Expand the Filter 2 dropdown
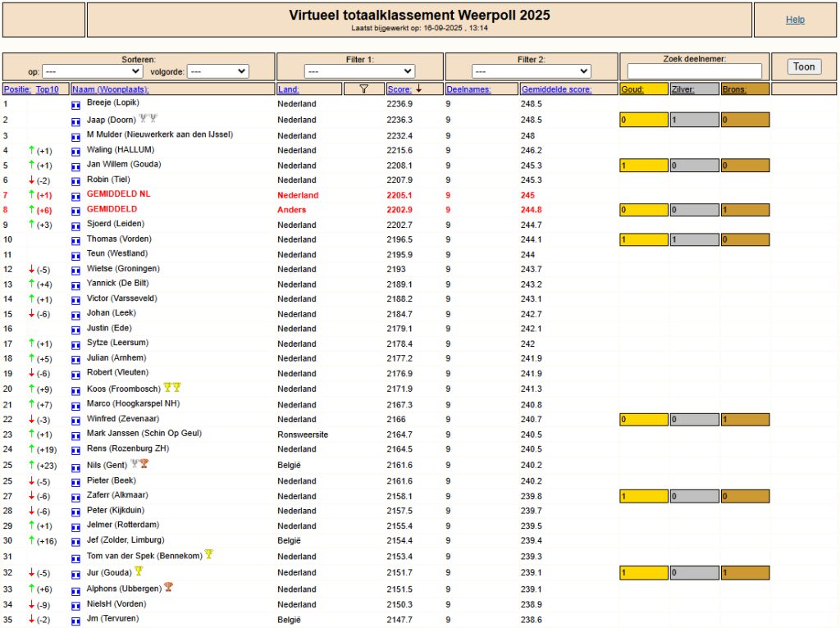The image size is (840, 628). tap(531, 71)
